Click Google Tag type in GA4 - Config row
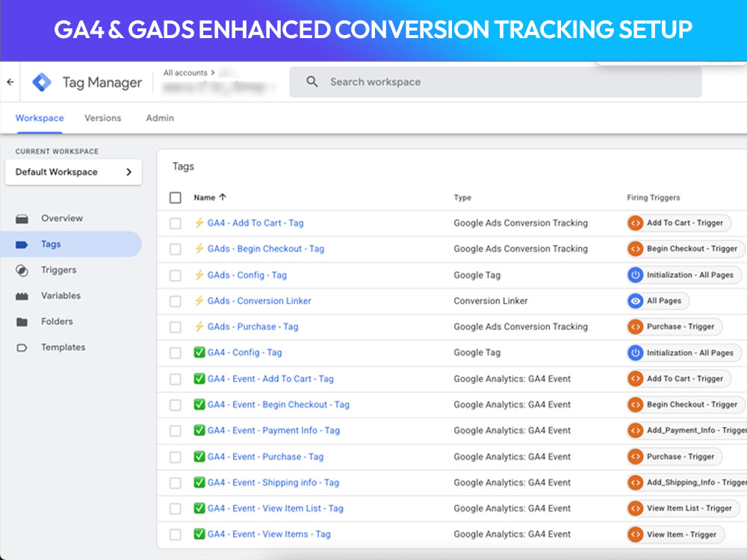Viewport: 747px width, 560px height. point(477,353)
